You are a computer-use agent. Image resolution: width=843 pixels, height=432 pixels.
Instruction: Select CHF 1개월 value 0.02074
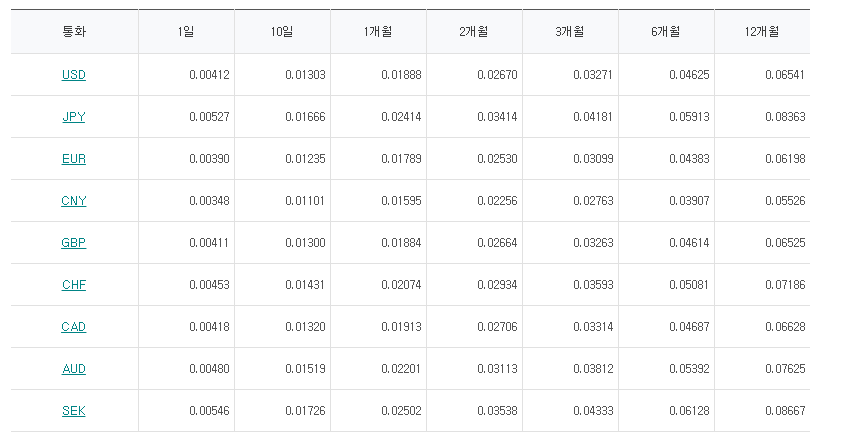click(x=401, y=284)
